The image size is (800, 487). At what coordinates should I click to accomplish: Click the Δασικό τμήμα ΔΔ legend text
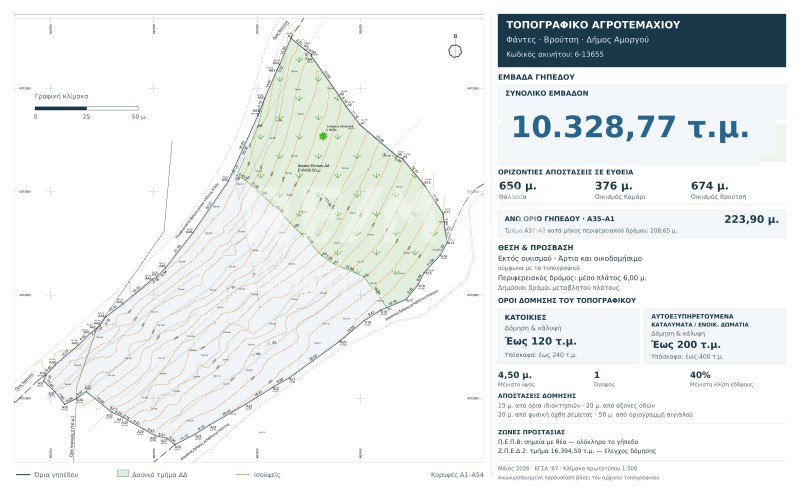(160, 475)
